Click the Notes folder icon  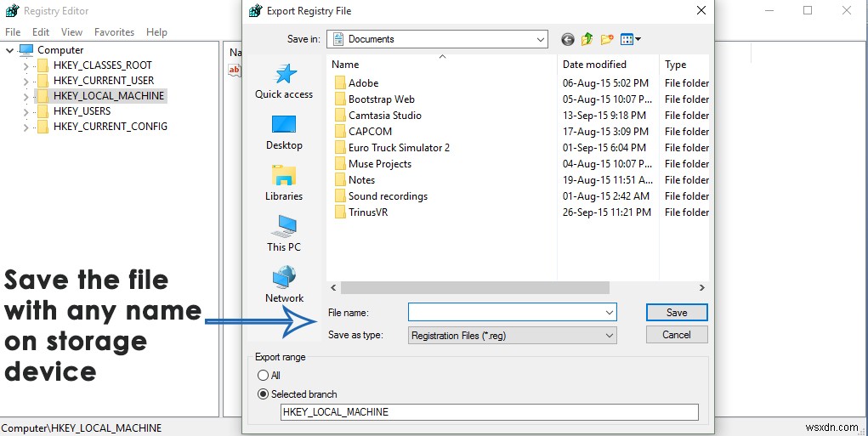click(340, 180)
